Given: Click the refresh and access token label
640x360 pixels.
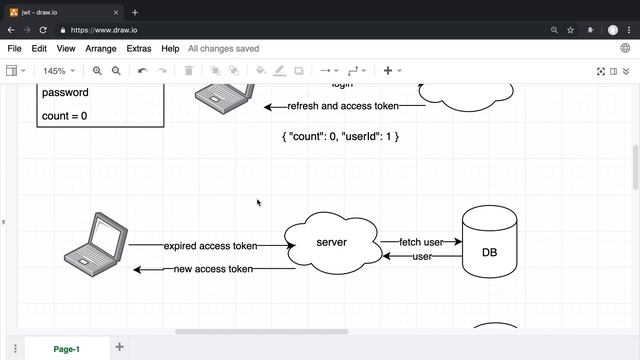Looking at the screenshot, I should click(x=343, y=106).
